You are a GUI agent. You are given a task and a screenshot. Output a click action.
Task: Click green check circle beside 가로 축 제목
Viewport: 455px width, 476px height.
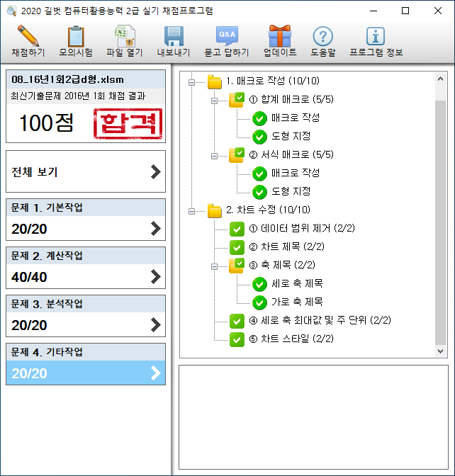pos(259,302)
